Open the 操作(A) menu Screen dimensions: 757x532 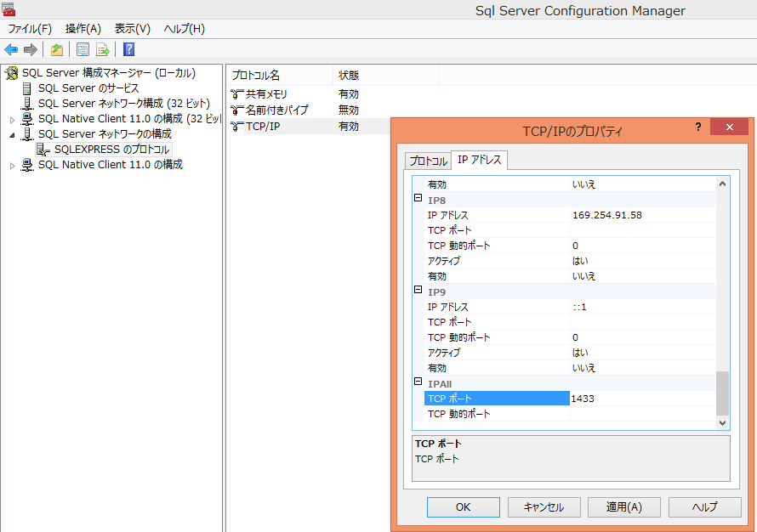coord(83,29)
